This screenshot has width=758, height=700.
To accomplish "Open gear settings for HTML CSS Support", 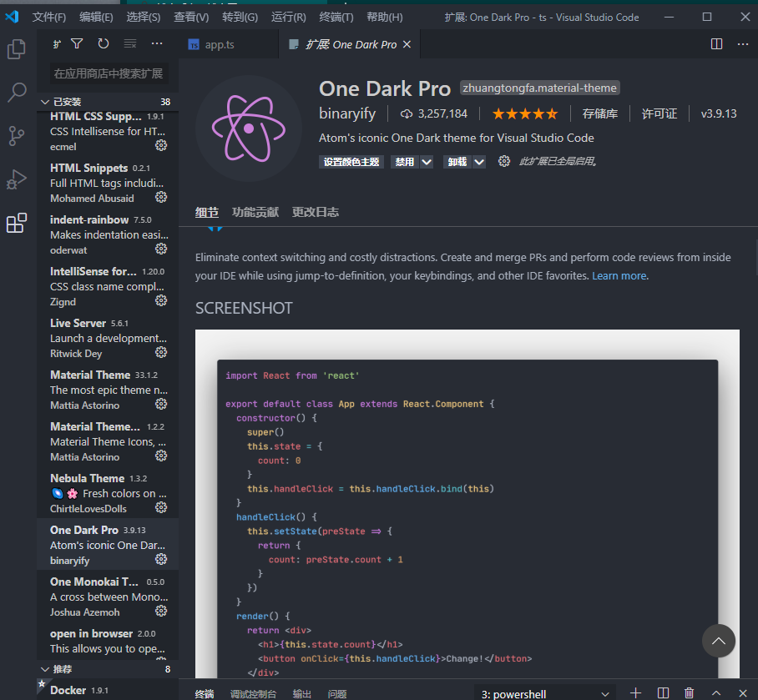I will [161, 145].
